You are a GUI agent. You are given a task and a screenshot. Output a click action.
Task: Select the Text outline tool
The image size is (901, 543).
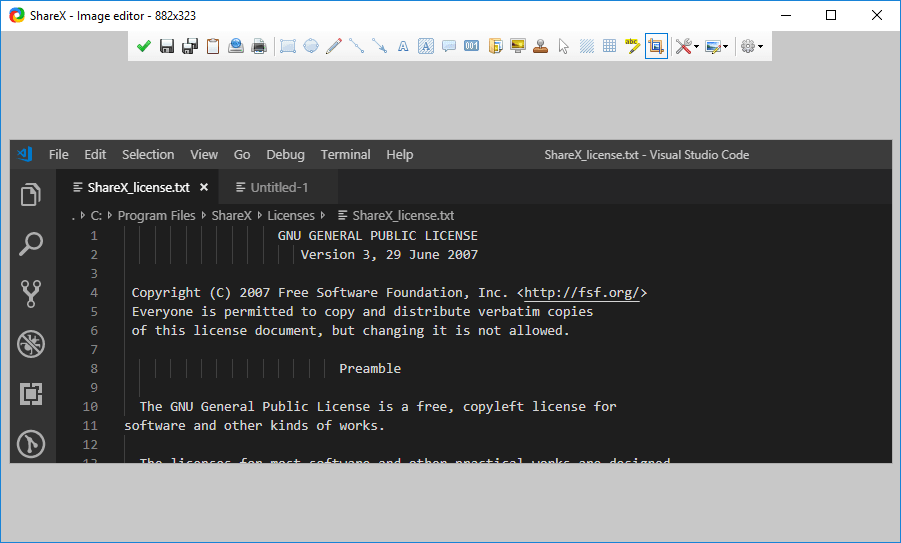click(403, 46)
